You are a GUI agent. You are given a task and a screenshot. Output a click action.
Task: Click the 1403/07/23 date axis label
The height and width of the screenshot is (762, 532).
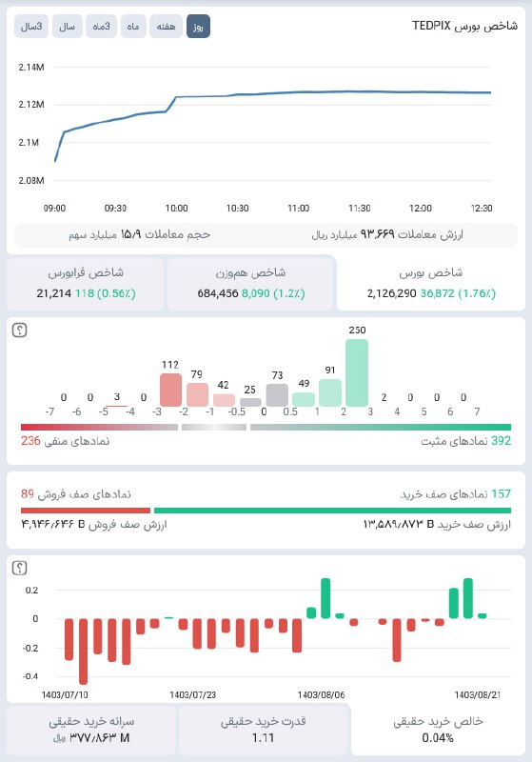pos(192,695)
